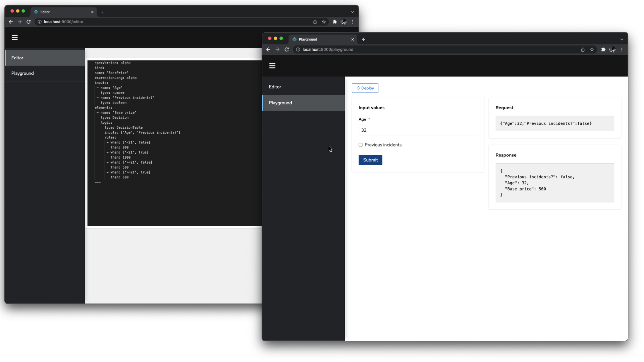Expand tab search chevron in Playground window

point(622,40)
